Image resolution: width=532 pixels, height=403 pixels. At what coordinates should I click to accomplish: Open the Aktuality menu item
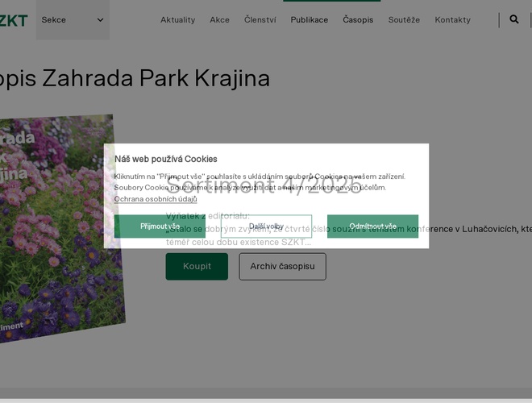(x=177, y=20)
